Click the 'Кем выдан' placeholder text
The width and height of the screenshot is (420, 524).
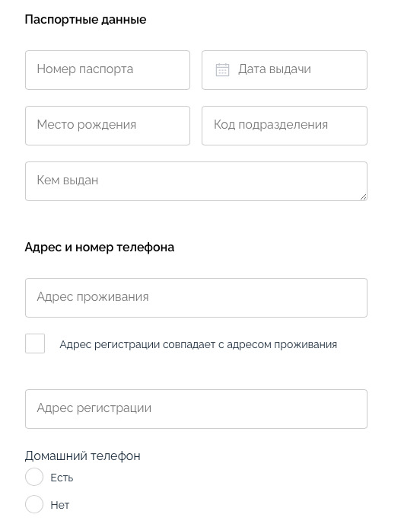(68, 181)
